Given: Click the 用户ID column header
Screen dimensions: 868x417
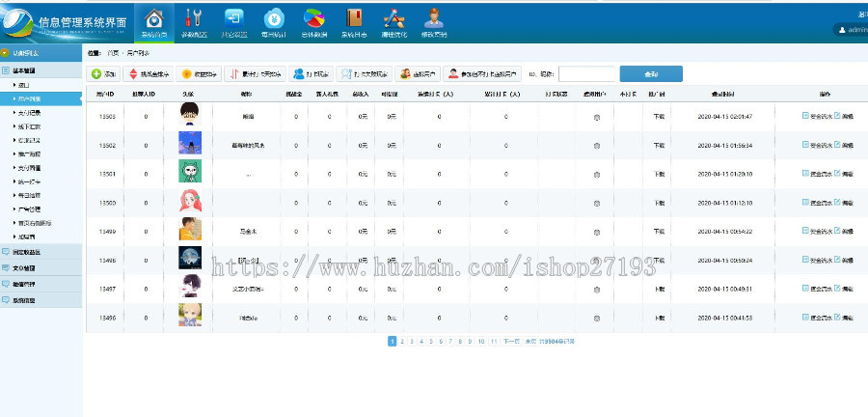Looking at the screenshot, I should point(104,95).
